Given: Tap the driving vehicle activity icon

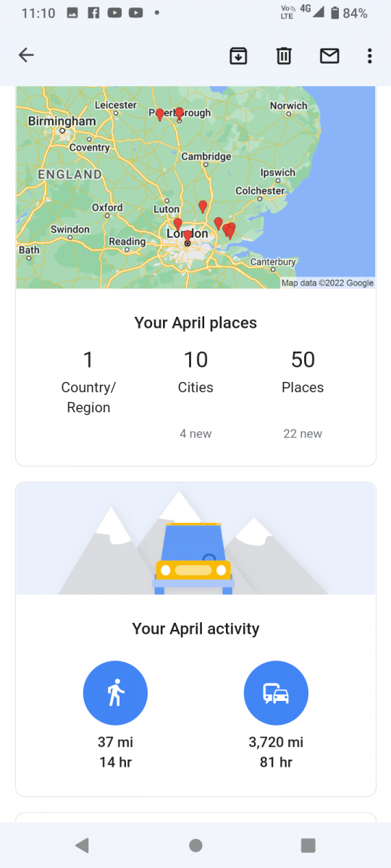Looking at the screenshot, I should click(x=276, y=693).
